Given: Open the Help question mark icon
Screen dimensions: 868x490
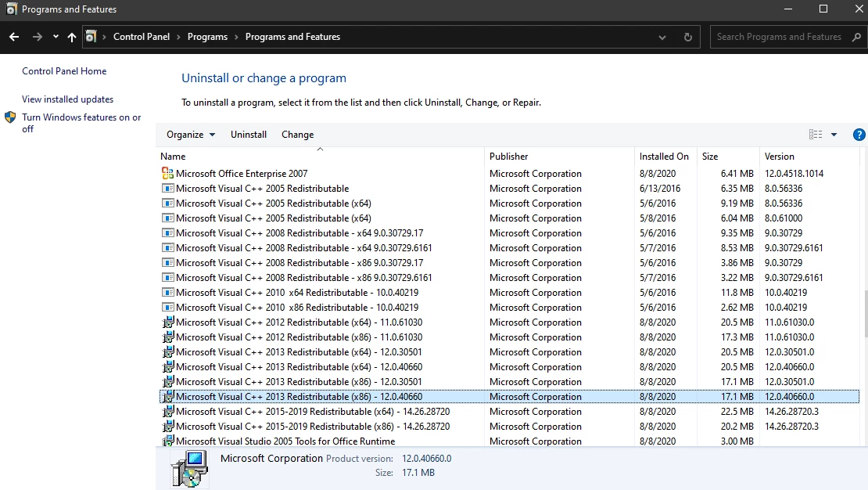Looking at the screenshot, I should pyautogui.click(x=859, y=135).
